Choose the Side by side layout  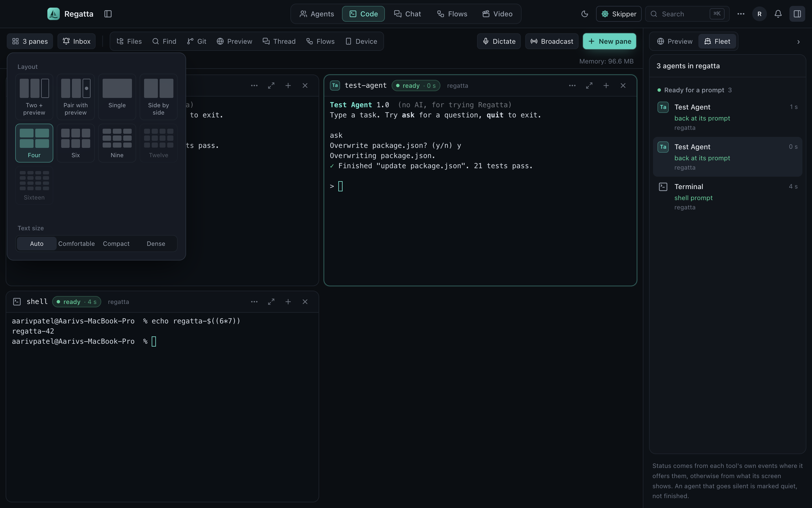[158, 97]
